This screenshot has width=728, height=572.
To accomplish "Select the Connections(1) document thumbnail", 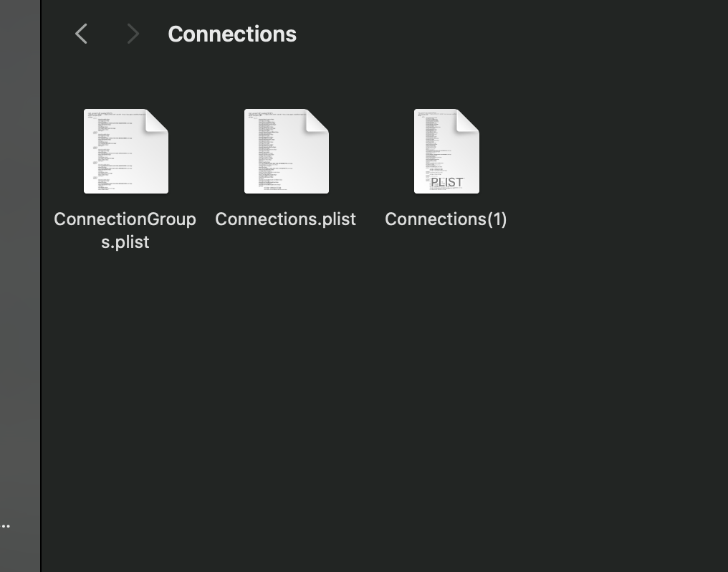I will point(446,151).
